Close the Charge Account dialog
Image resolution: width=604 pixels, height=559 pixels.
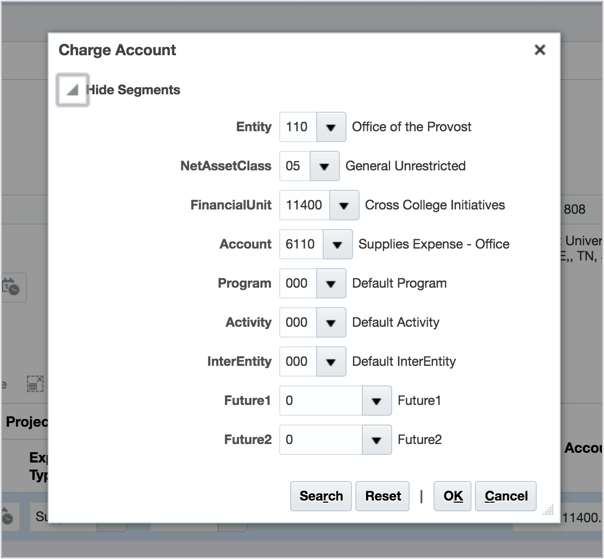tap(540, 50)
